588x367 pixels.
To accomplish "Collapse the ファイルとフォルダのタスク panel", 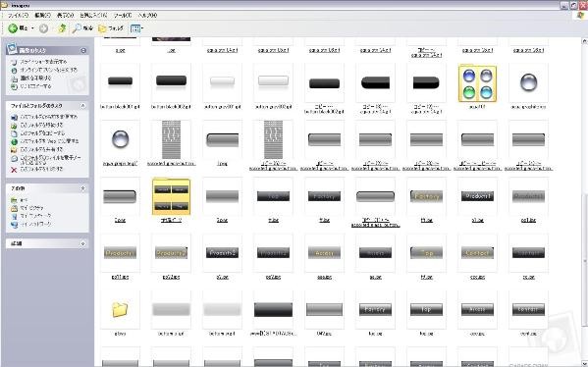I will tap(83, 106).
